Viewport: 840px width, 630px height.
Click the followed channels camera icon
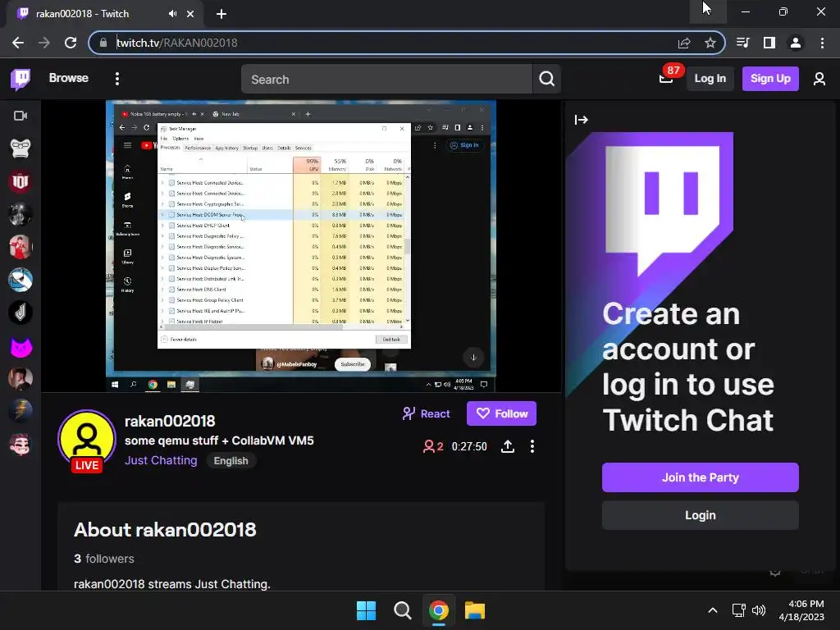(21, 116)
